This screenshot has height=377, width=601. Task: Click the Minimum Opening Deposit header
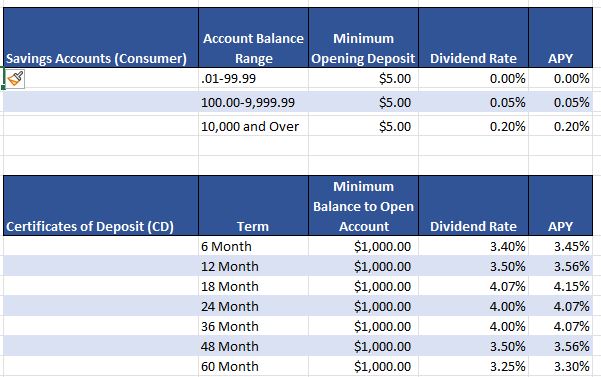click(363, 38)
